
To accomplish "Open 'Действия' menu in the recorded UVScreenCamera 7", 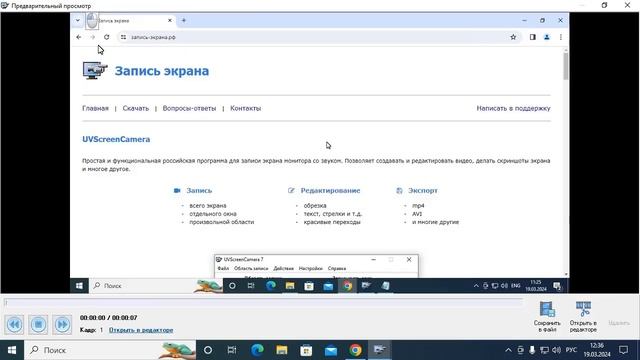I will pos(283,268).
